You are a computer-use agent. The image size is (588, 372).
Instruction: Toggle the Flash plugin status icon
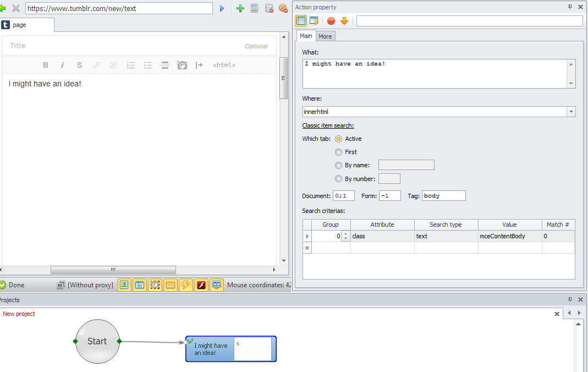[x=201, y=285]
